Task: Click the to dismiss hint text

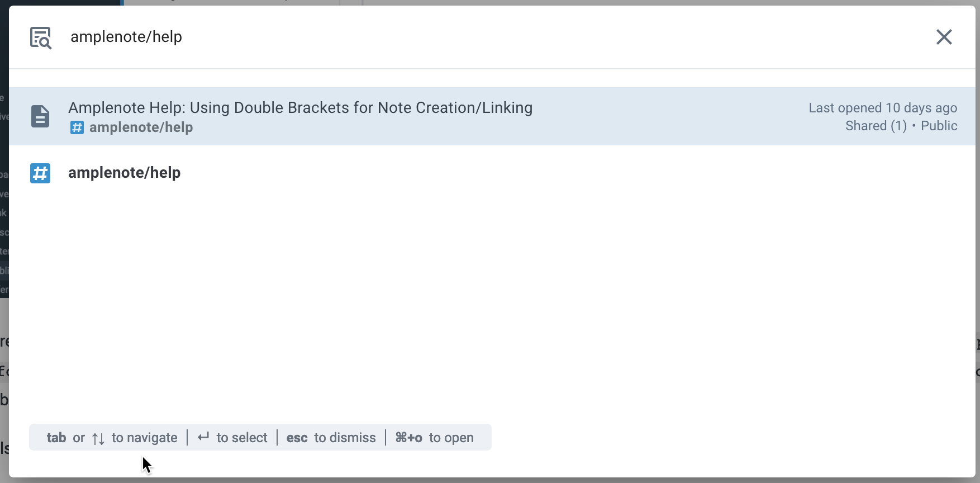Action: (x=345, y=438)
